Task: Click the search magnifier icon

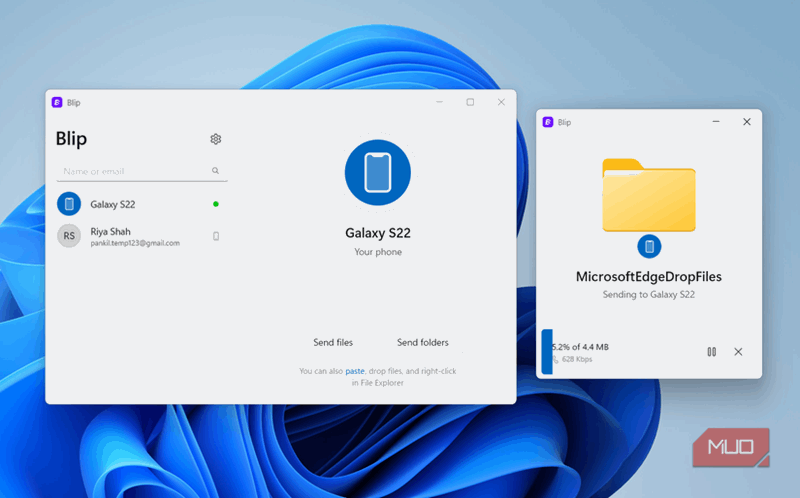Action: 215,170
